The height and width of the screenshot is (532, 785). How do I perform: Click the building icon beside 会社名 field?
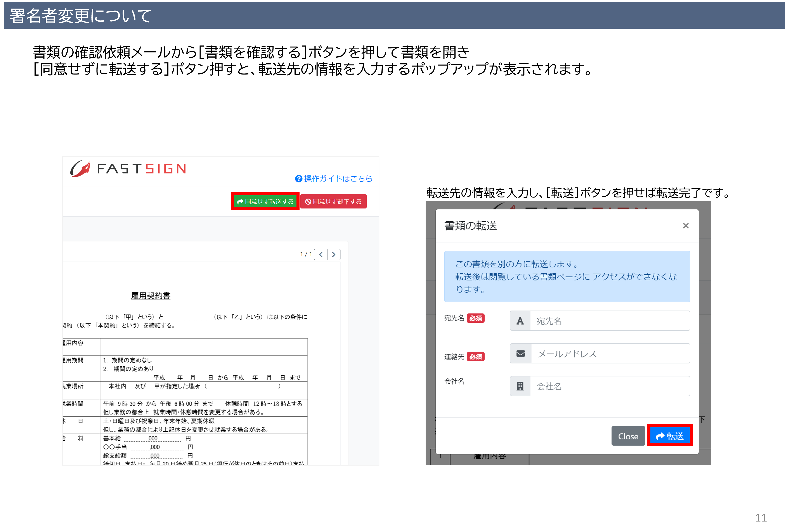click(520, 386)
